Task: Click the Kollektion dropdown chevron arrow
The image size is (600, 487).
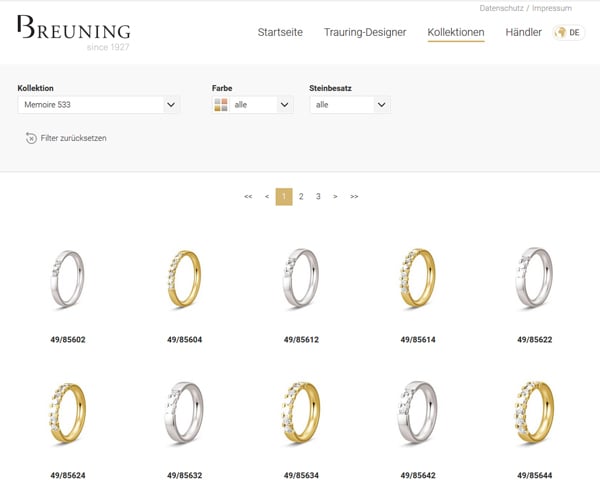Action: pyautogui.click(x=171, y=105)
